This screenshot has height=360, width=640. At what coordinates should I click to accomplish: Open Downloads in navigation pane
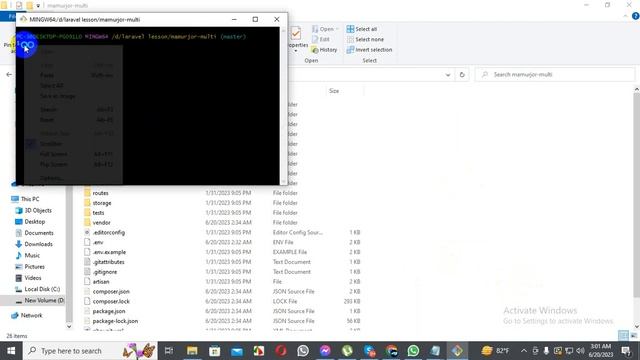(x=38, y=244)
